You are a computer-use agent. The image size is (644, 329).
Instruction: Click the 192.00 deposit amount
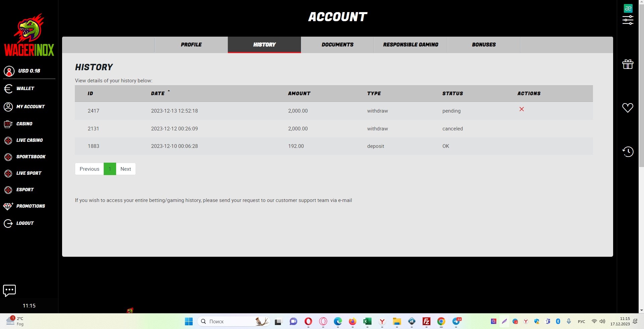pos(296,146)
